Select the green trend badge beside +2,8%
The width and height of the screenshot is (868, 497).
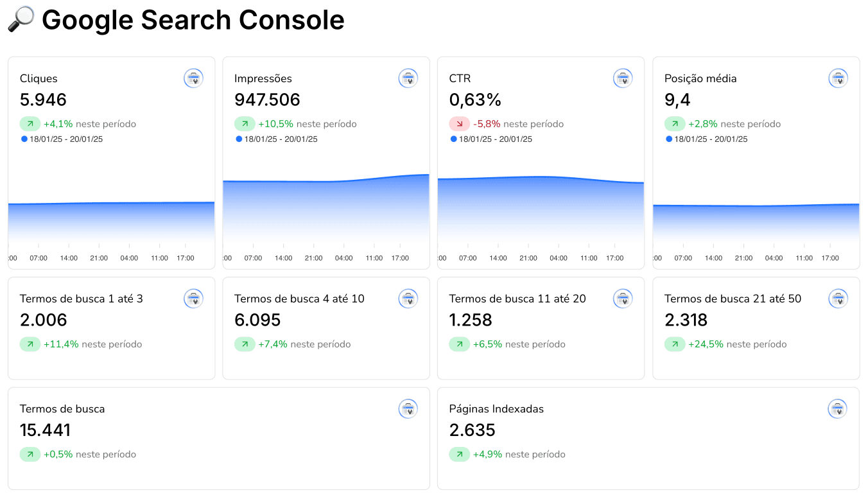pyautogui.click(x=675, y=124)
